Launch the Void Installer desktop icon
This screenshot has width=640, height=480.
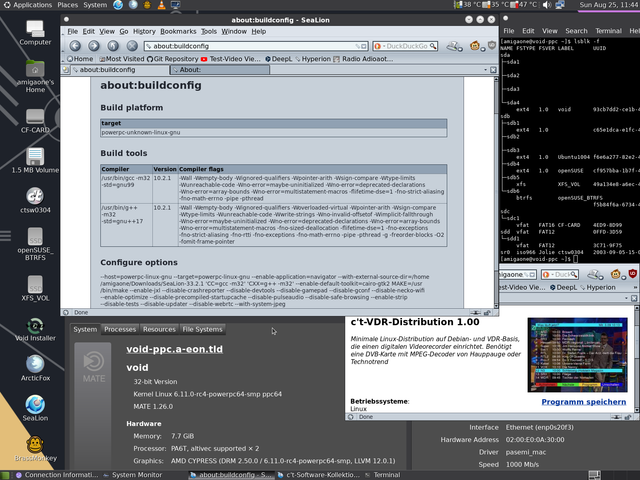pos(35,329)
